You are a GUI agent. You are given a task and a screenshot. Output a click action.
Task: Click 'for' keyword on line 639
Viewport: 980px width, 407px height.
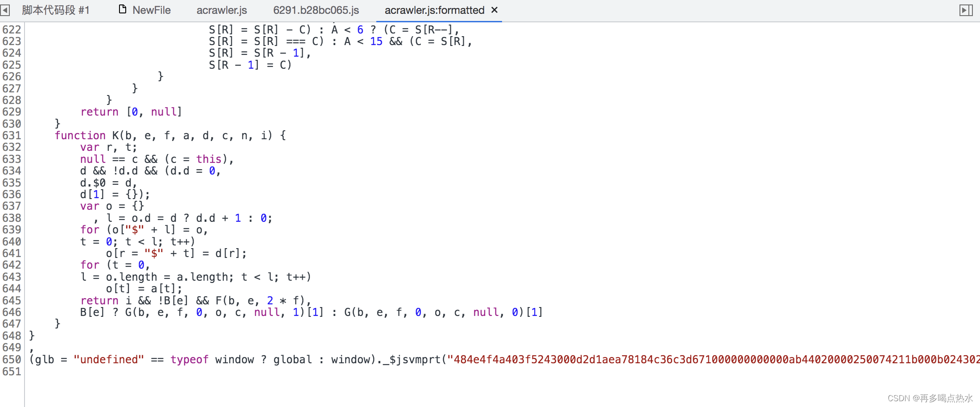tap(90, 229)
